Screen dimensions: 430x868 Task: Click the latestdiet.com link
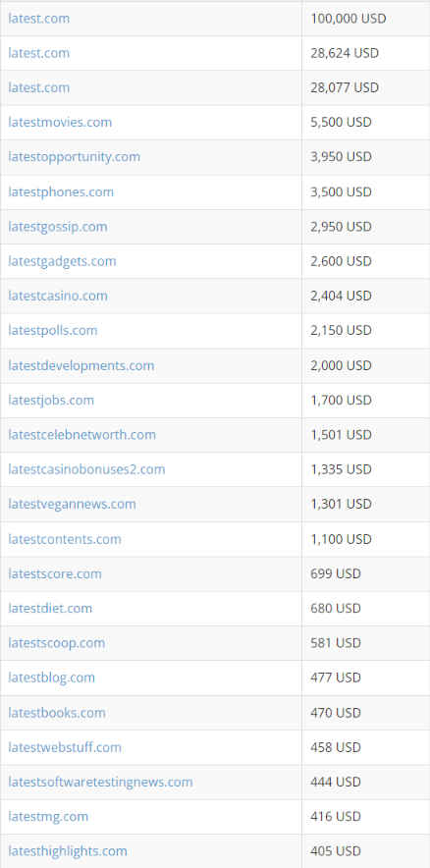coord(50,609)
